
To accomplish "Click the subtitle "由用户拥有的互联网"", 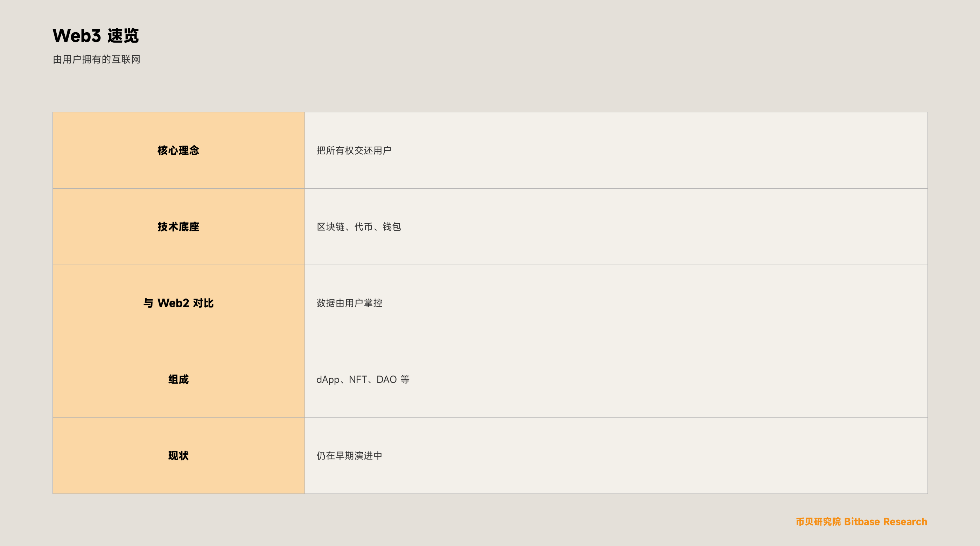I will (x=97, y=59).
